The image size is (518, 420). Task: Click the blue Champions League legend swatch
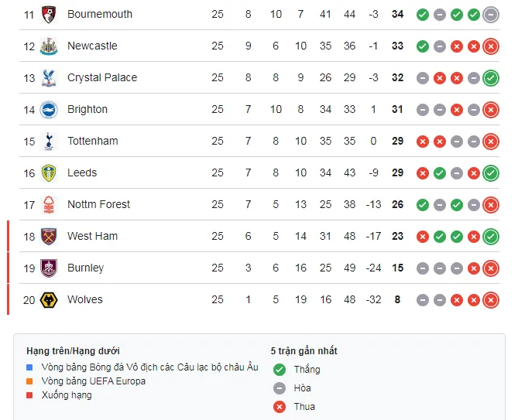click(x=29, y=367)
